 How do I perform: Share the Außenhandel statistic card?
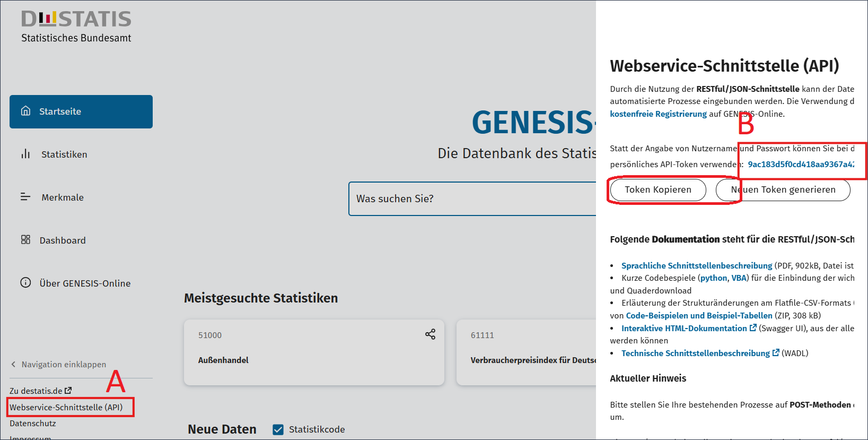[x=430, y=334]
